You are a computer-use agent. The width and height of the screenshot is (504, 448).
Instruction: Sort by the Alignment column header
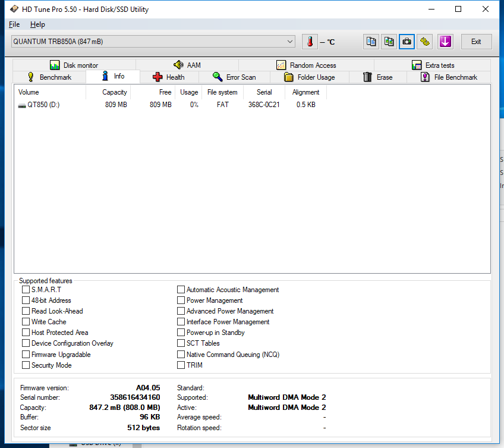click(x=305, y=92)
